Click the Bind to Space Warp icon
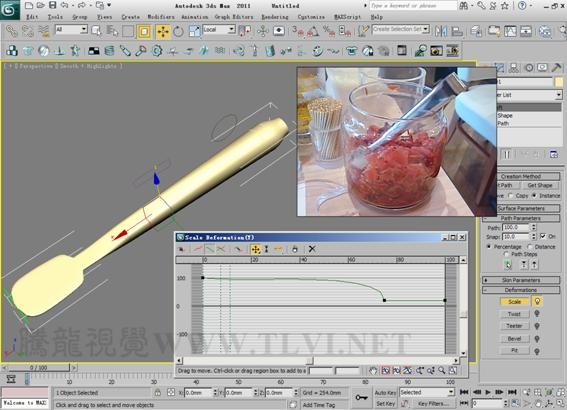The height and width of the screenshot is (410, 567). pyautogui.click(x=44, y=31)
